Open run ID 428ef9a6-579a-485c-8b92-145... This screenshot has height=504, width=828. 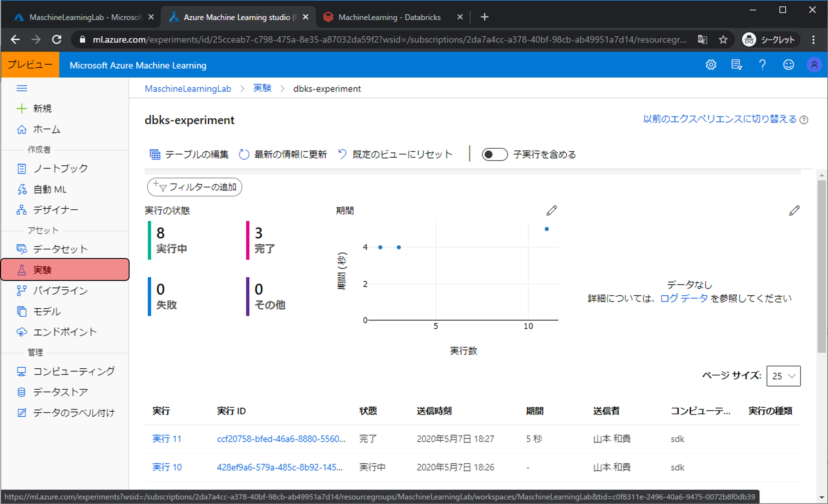click(x=280, y=467)
